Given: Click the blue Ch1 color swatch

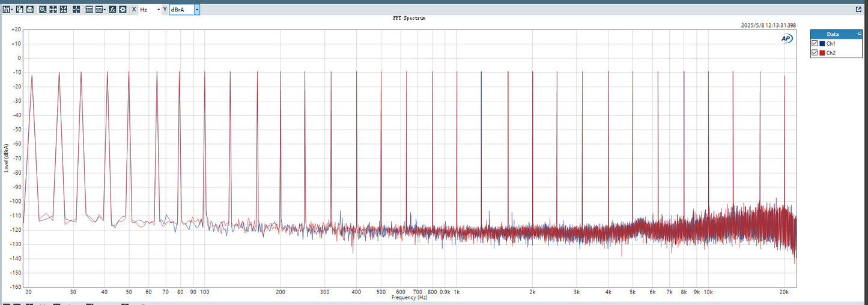Looking at the screenshot, I should click(x=822, y=44).
